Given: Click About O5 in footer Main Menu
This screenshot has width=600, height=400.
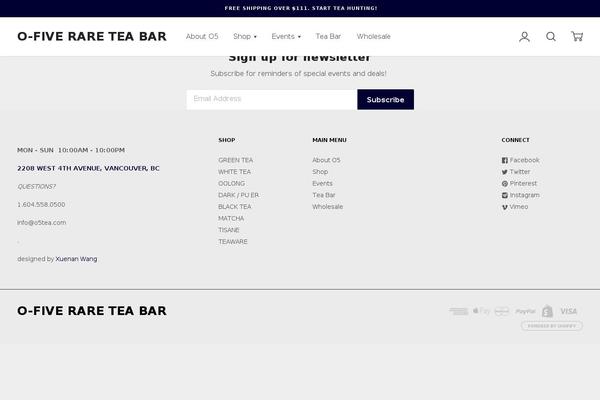Looking at the screenshot, I should coord(326,160).
